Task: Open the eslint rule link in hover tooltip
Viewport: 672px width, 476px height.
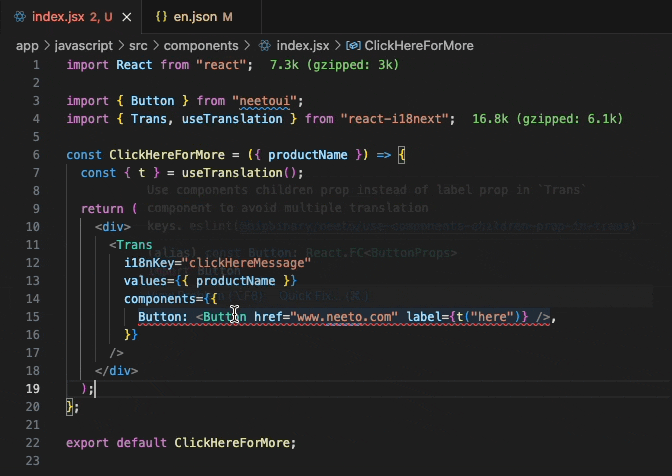Action: click(435, 227)
